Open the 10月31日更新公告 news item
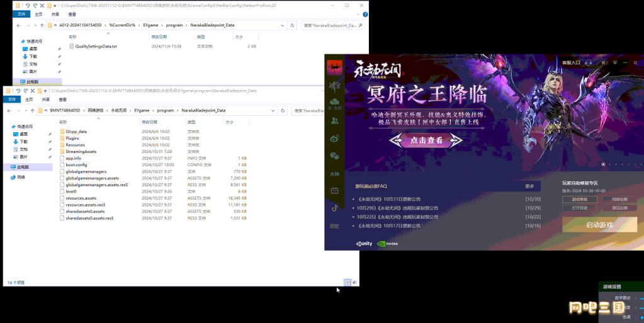 (x=389, y=199)
